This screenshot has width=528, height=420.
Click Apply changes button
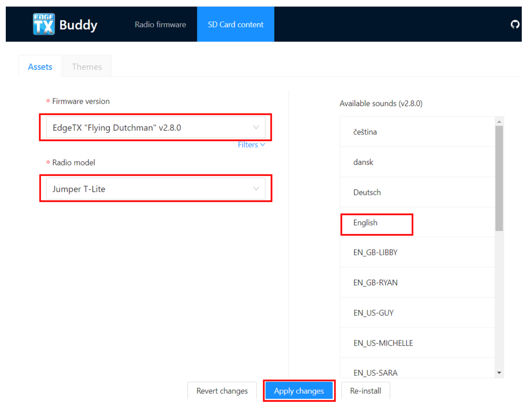[299, 391]
